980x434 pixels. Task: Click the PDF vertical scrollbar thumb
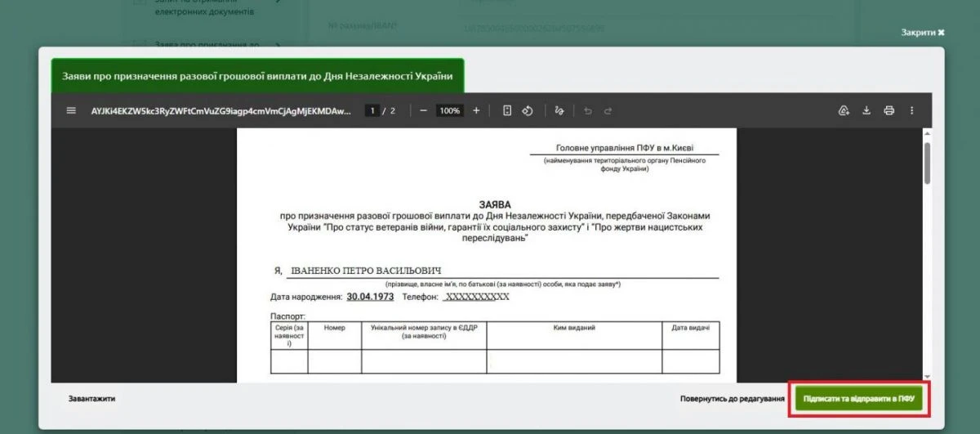click(927, 162)
